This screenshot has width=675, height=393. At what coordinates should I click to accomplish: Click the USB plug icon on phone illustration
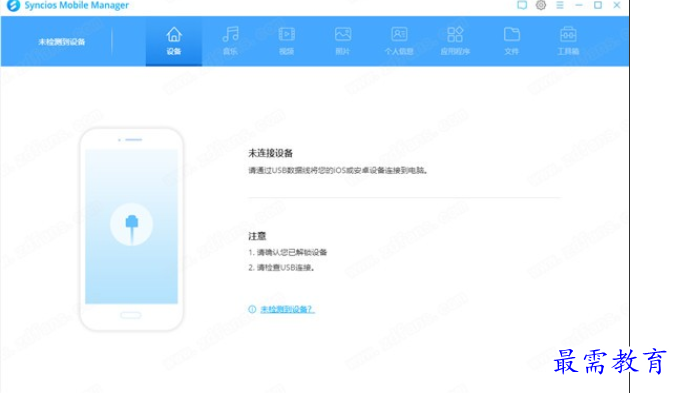pos(131,225)
